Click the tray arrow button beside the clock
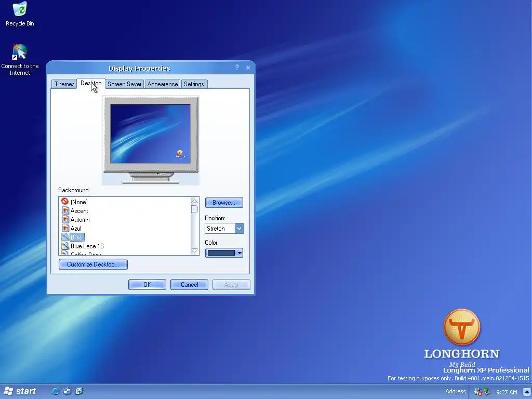This screenshot has height=399, width=532. (x=527, y=392)
